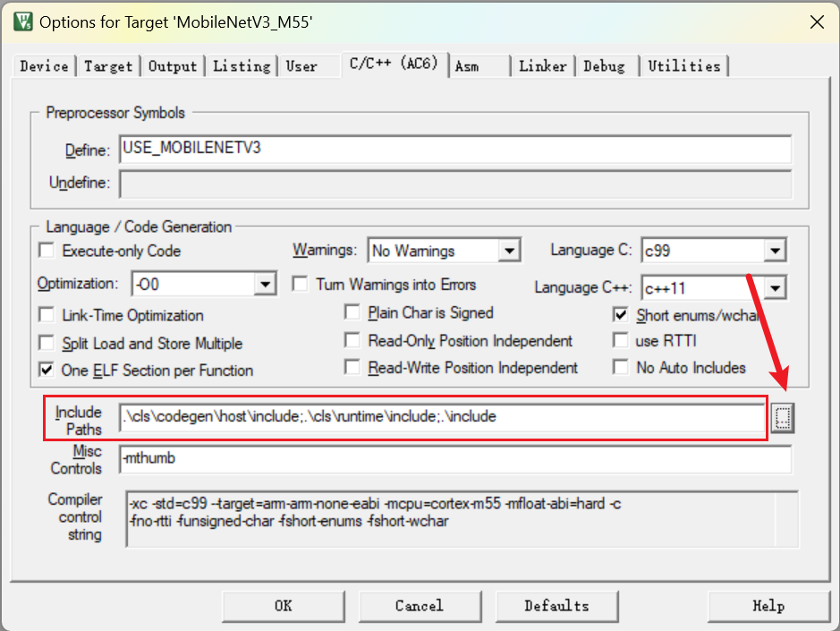Switch to the Device tab
This screenshot has width=840, height=631.
click(45, 66)
